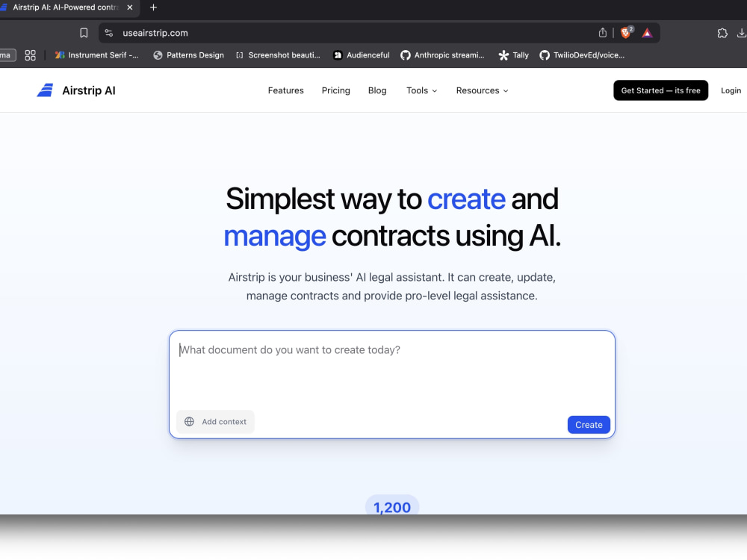Open TwilioDevEd/voice GitHub bookmark
The width and height of the screenshot is (747, 560).
582,55
